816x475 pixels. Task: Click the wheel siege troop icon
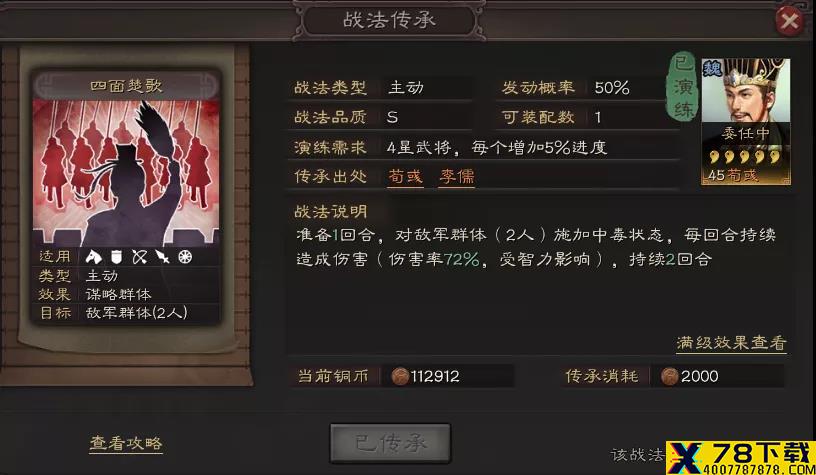tap(185, 256)
